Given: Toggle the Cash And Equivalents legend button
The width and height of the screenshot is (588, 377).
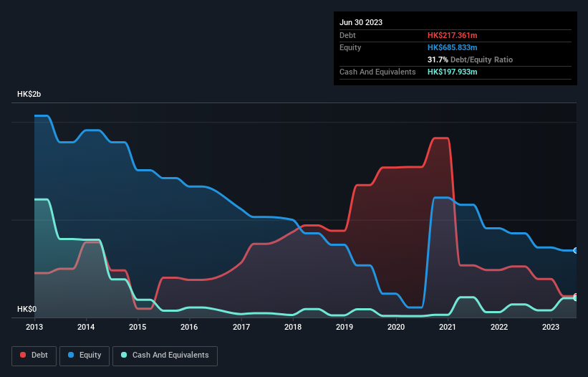Looking at the screenshot, I should click(165, 355).
